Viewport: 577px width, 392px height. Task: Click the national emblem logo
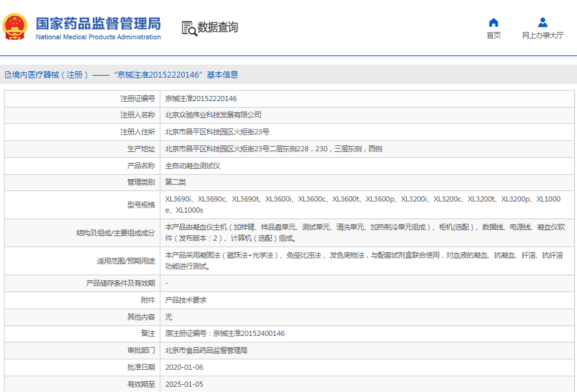click(15, 27)
